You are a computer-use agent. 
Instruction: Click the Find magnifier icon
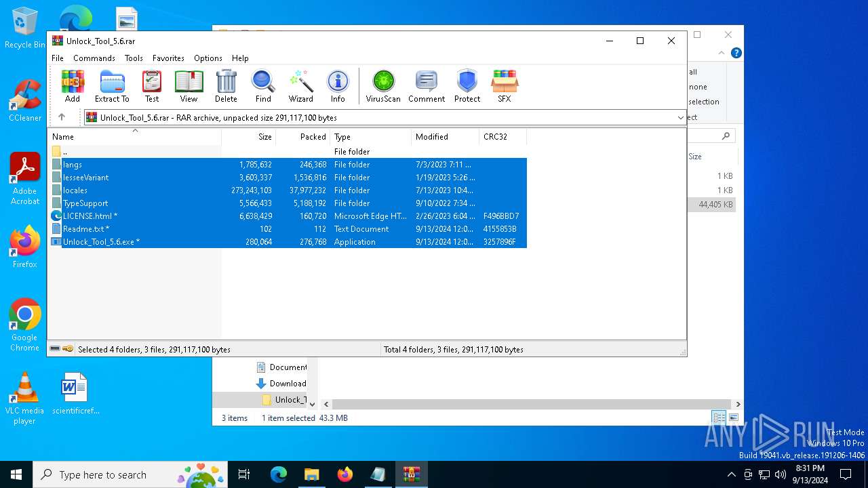263,86
